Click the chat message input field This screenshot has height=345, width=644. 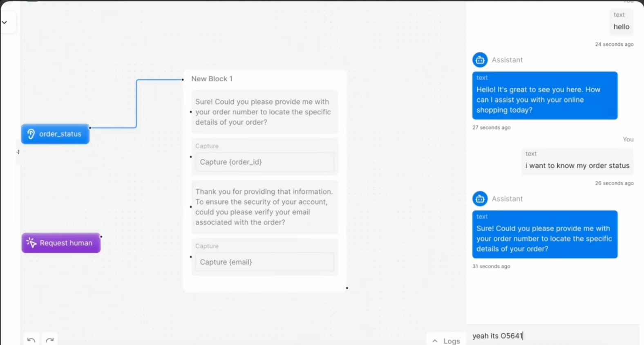click(x=552, y=336)
